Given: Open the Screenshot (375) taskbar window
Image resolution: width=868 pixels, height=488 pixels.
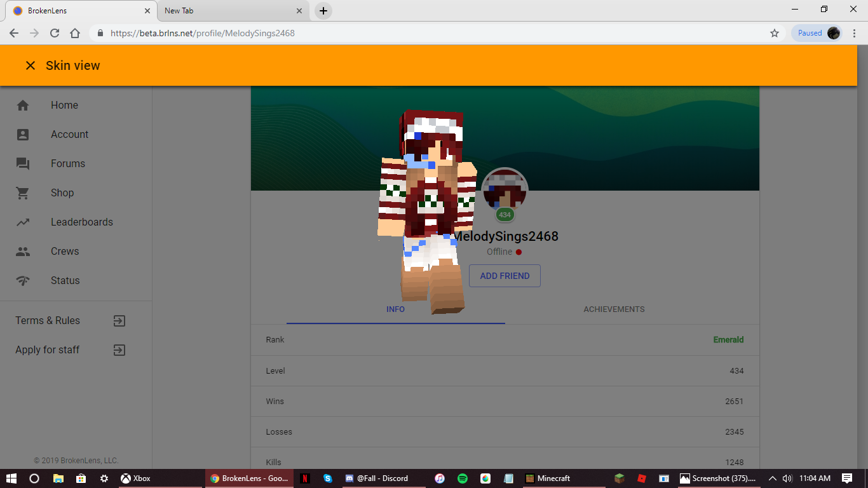Looking at the screenshot, I should click(x=718, y=478).
